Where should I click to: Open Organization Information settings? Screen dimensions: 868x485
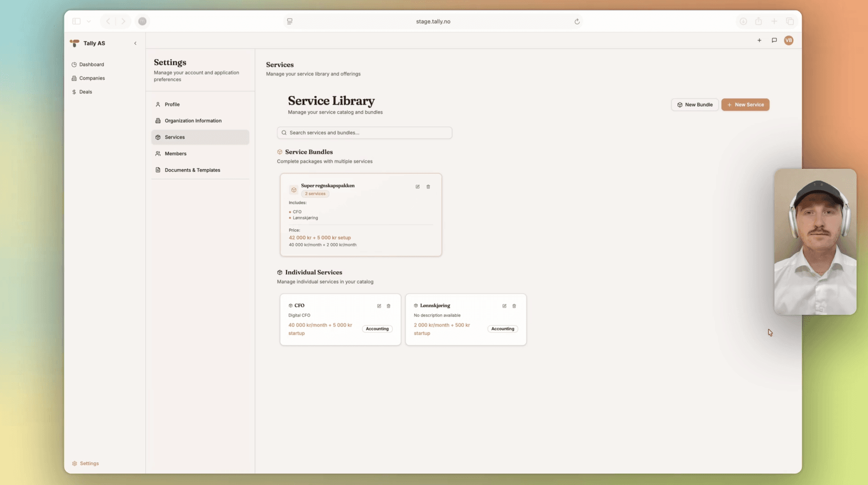(200, 121)
